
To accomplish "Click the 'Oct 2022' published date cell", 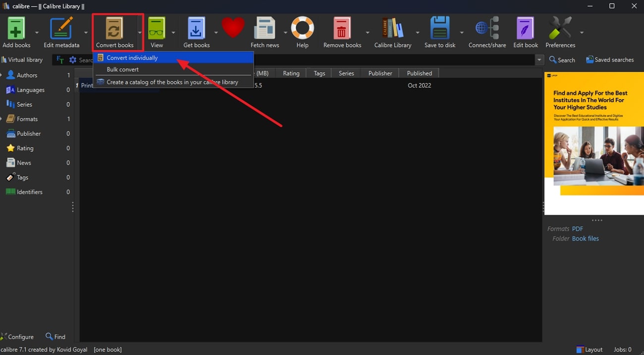I will [x=419, y=85].
